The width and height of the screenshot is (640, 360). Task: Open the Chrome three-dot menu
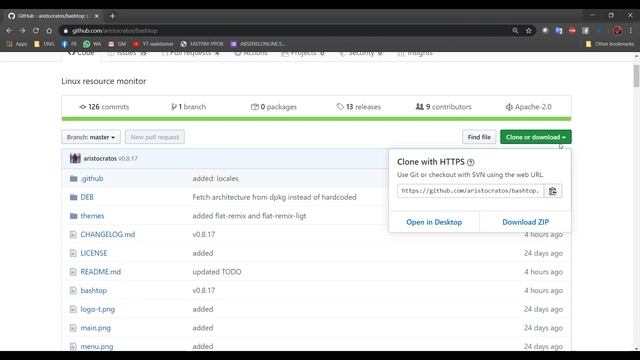[631, 31]
